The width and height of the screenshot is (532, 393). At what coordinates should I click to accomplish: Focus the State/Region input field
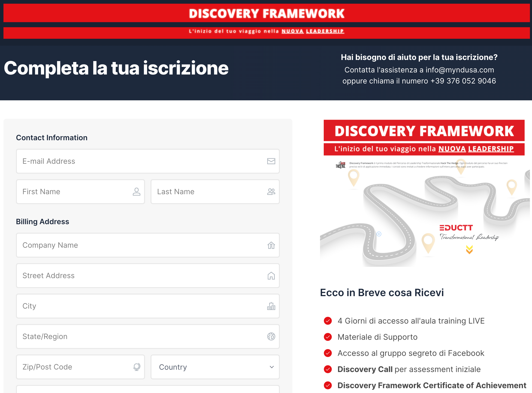[x=148, y=337]
